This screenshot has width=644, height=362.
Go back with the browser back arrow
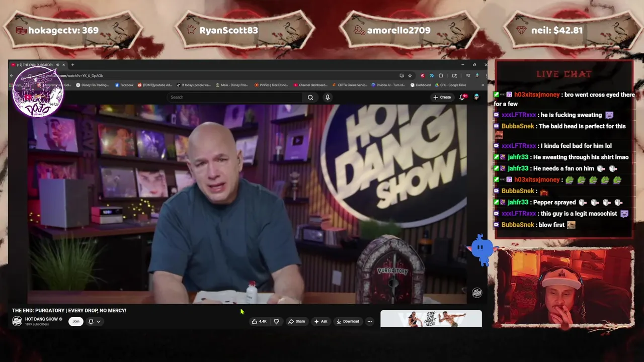click(x=12, y=75)
